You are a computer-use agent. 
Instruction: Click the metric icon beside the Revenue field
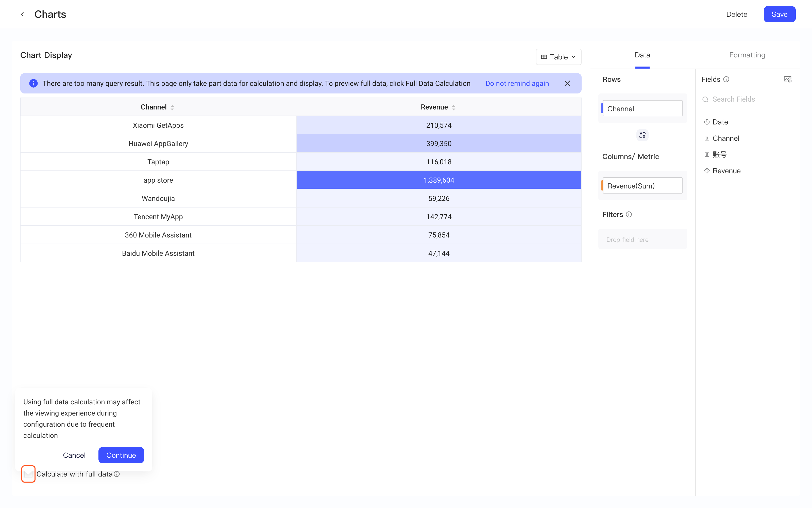pyautogui.click(x=707, y=171)
